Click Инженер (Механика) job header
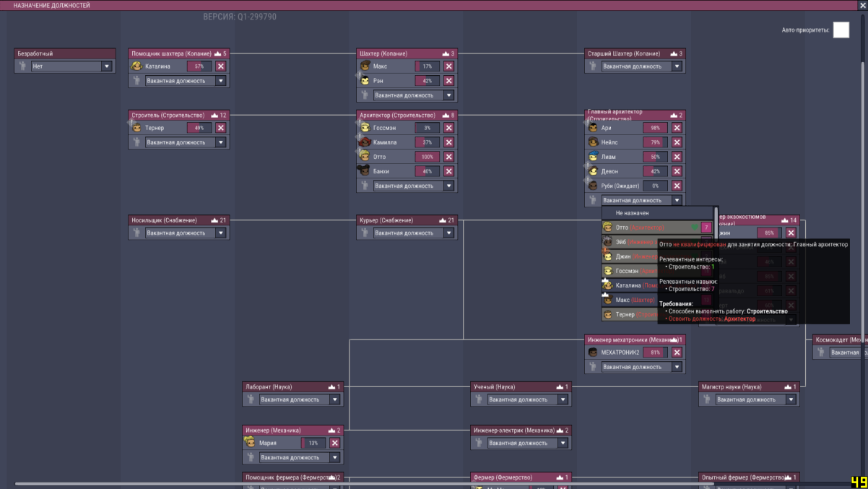The image size is (868, 489). pyautogui.click(x=293, y=430)
